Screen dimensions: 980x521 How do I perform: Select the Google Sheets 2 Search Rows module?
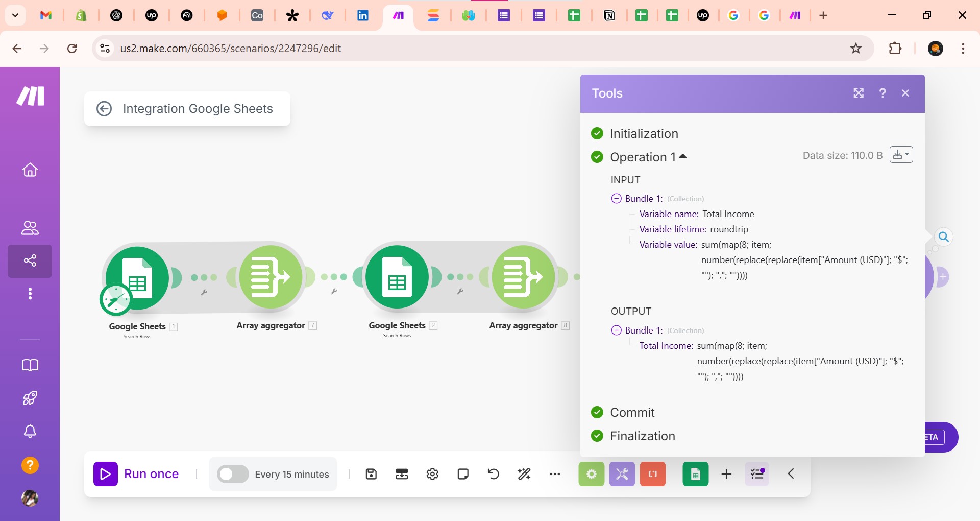tap(397, 277)
